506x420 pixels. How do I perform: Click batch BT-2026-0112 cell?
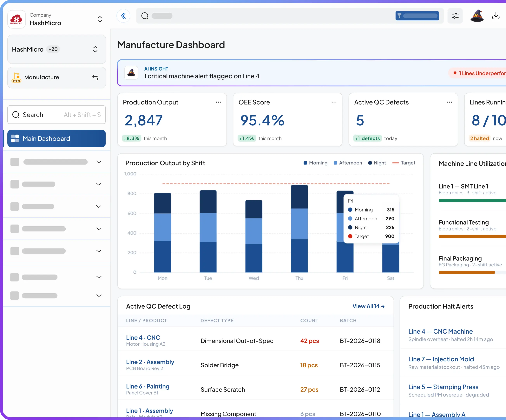(360, 389)
